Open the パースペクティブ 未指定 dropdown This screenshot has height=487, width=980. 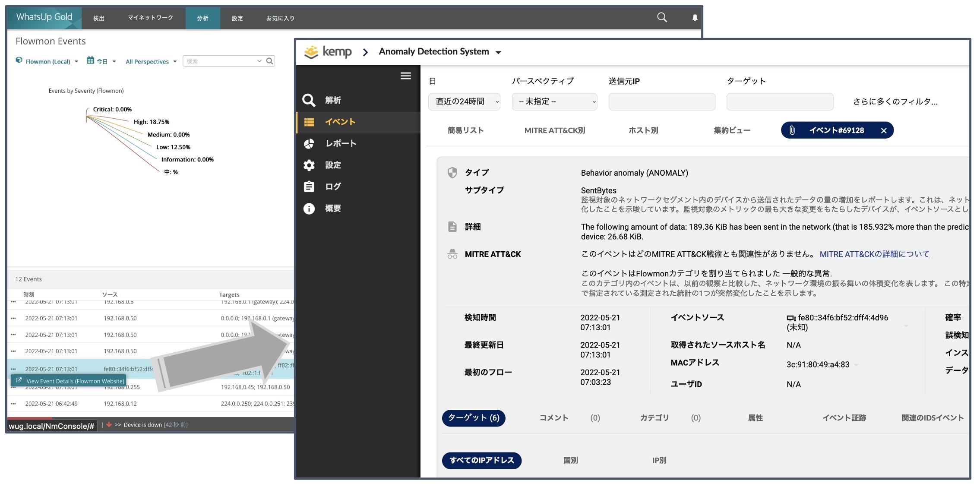(554, 102)
